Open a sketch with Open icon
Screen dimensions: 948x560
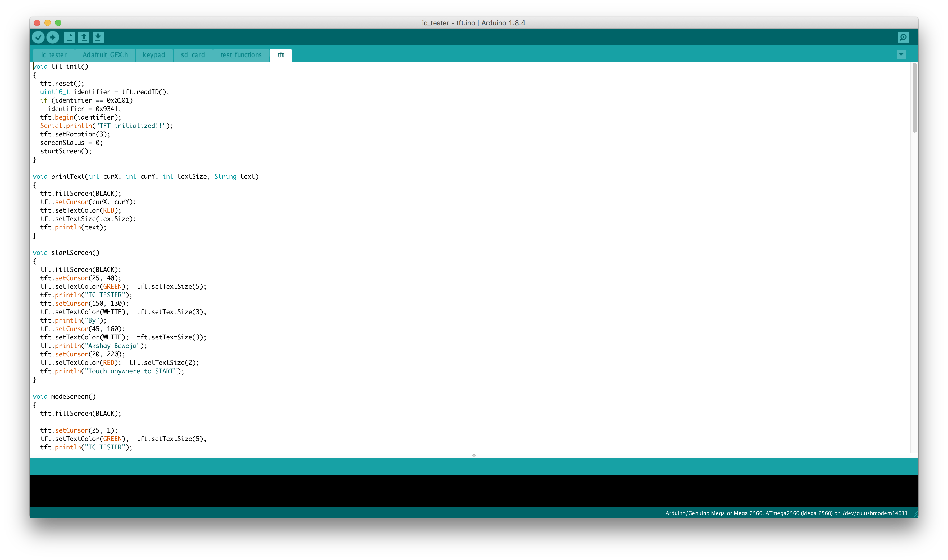(x=84, y=37)
